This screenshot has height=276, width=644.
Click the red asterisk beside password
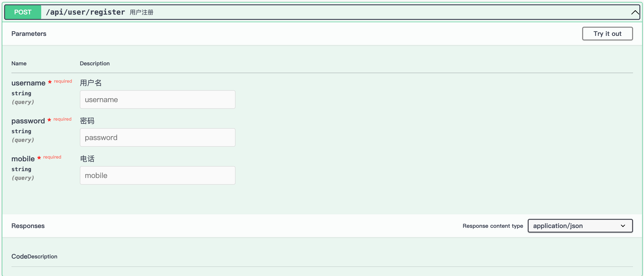point(49,120)
